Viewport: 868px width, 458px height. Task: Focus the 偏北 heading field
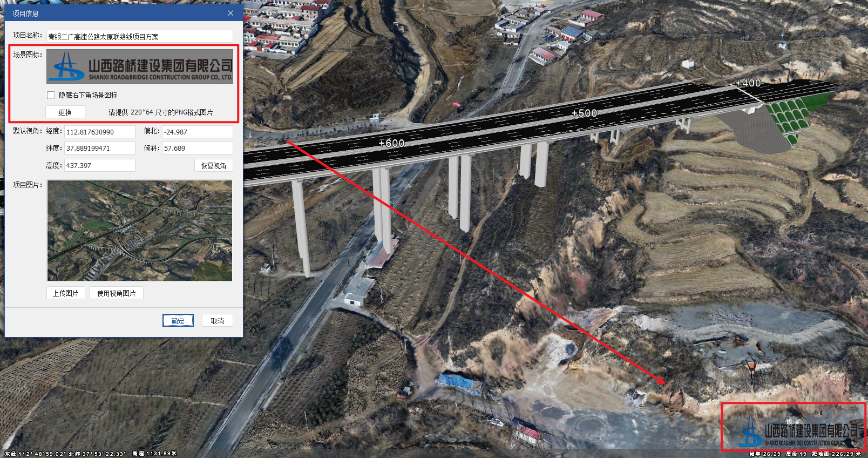coord(198,132)
